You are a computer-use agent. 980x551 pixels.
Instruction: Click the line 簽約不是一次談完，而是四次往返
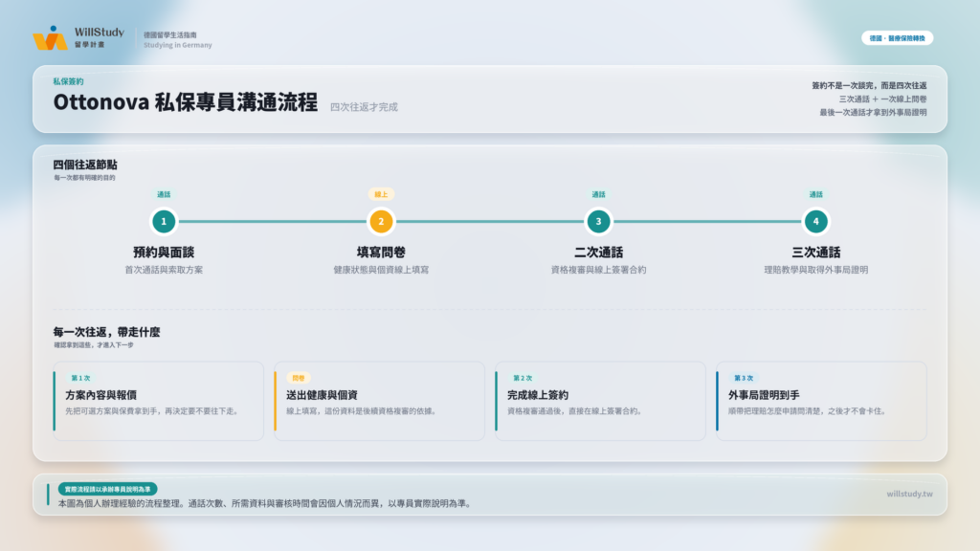(x=869, y=85)
